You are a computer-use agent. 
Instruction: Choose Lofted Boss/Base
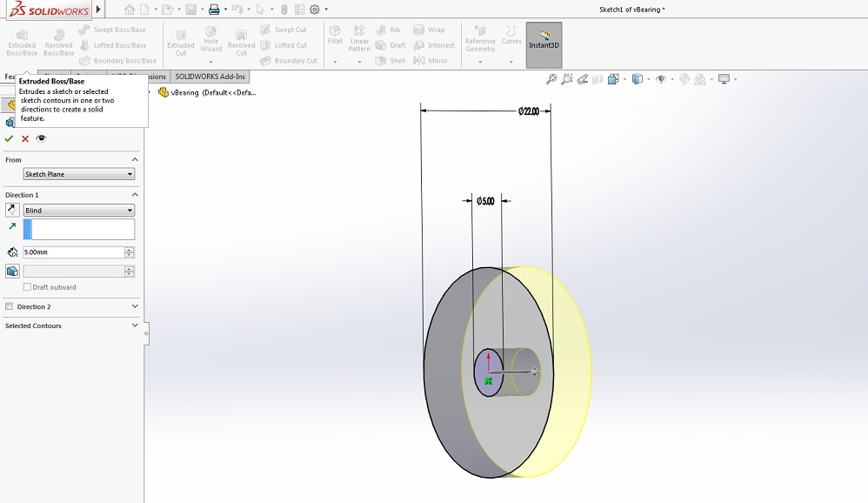click(113, 45)
